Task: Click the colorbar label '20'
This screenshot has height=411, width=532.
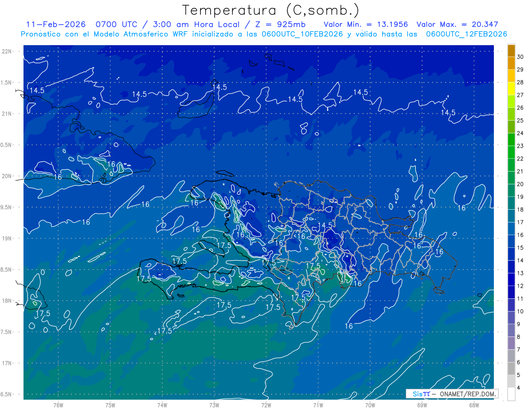Action: [x=520, y=184]
